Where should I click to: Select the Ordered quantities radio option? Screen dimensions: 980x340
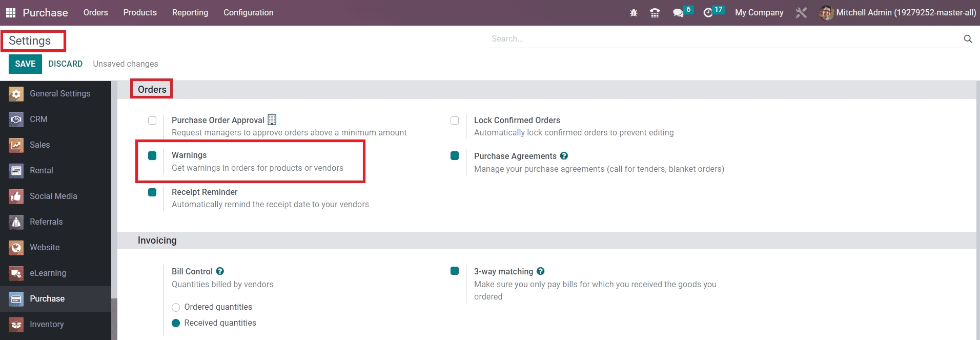176,307
